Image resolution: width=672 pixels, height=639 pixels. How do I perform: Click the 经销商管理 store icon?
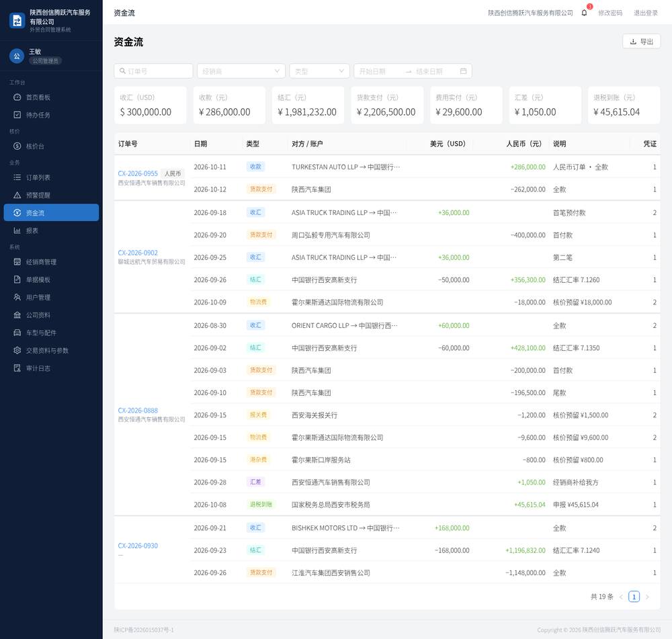tap(17, 262)
